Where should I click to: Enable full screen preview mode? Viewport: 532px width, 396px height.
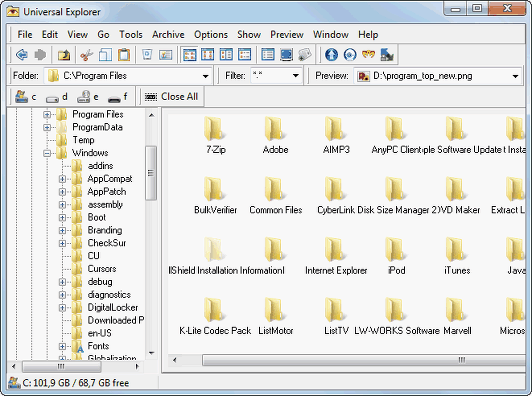(x=287, y=55)
